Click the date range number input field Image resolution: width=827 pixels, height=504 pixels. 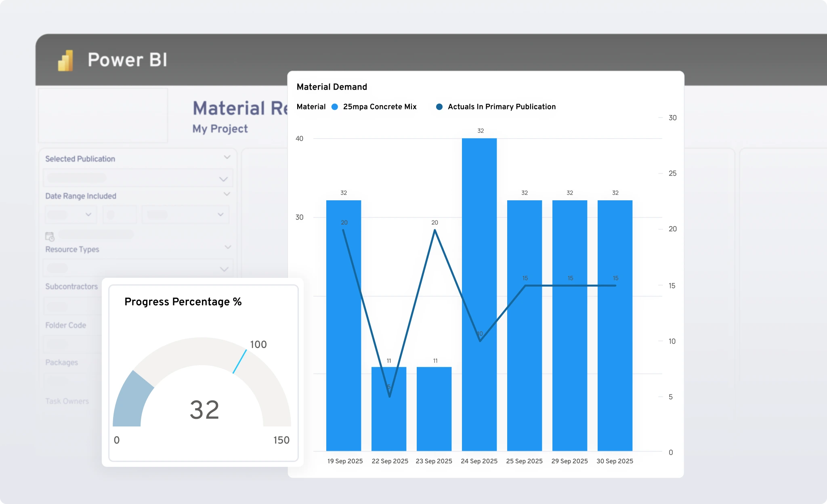(x=120, y=215)
